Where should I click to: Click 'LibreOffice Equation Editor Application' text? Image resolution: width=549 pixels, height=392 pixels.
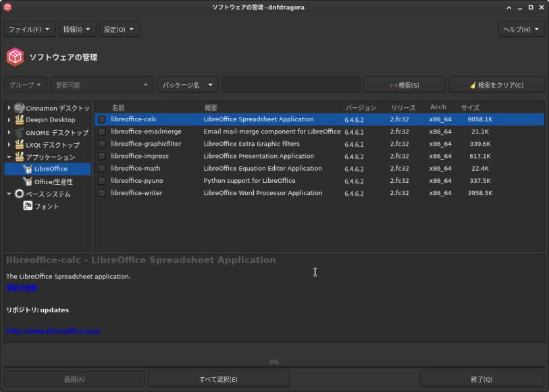263,168
